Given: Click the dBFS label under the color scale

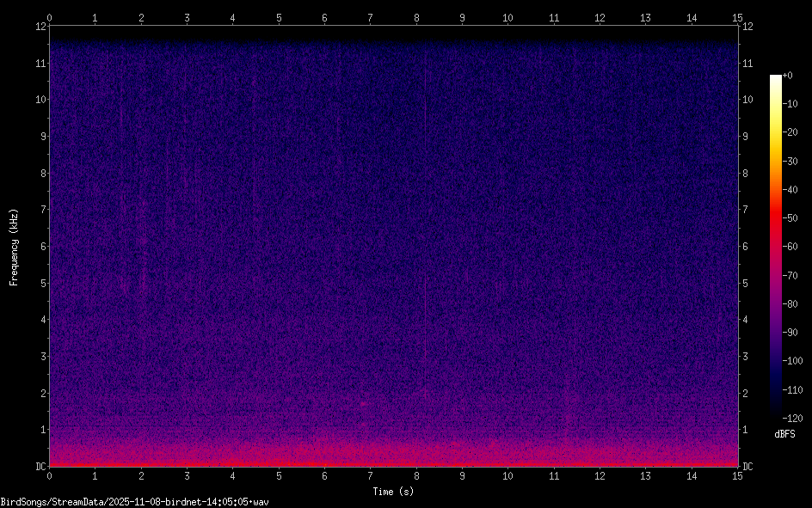Looking at the screenshot, I should (x=784, y=434).
